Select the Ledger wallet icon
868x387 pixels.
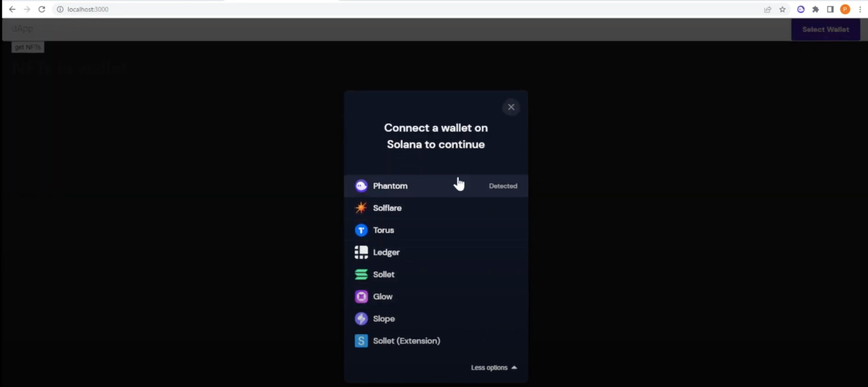tap(361, 252)
